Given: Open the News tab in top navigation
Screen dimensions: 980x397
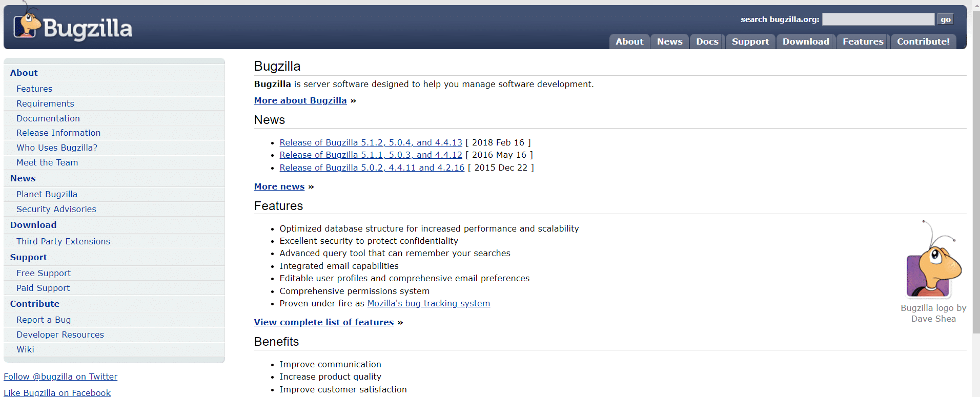Looking at the screenshot, I should (669, 41).
